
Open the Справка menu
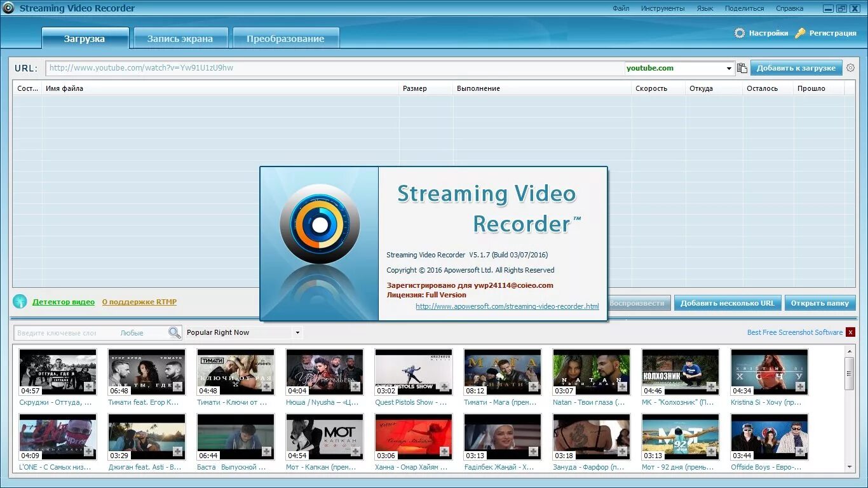coord(789,8)
